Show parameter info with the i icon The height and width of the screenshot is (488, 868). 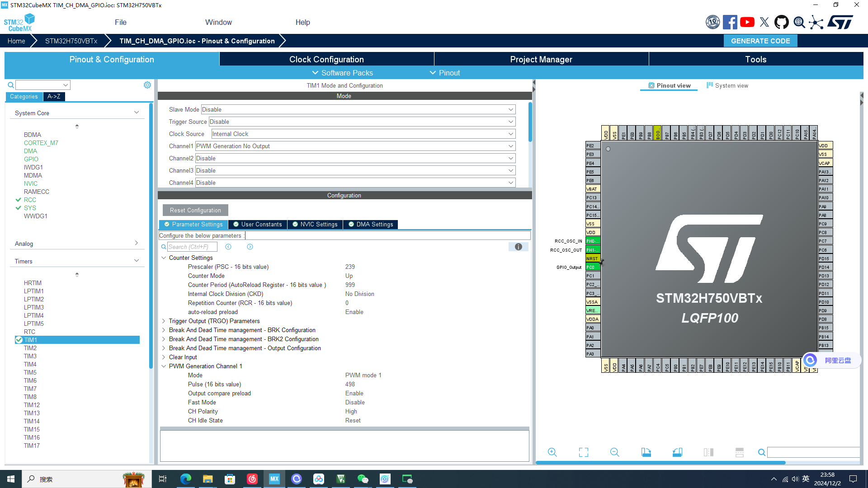point(519,247)
